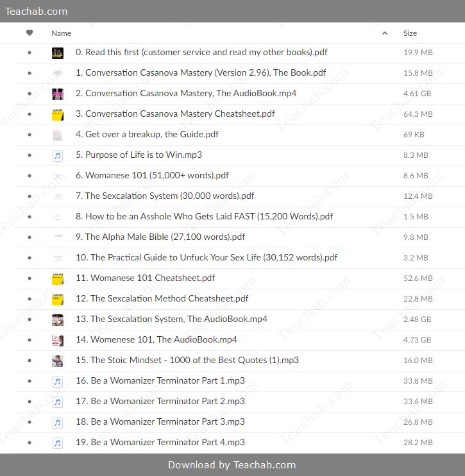Image resolution: width=465 pixels, height=476 pixels.
Task: Open '3. Conversation Casanova Mastery Cheatsheet.pdf'
Action: point(175,114)
